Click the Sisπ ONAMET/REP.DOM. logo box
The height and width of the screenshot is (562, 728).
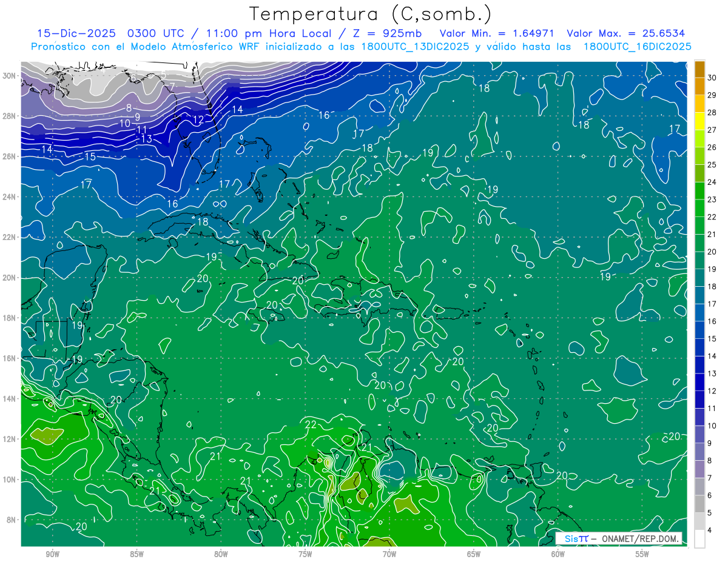coord(619,538)
